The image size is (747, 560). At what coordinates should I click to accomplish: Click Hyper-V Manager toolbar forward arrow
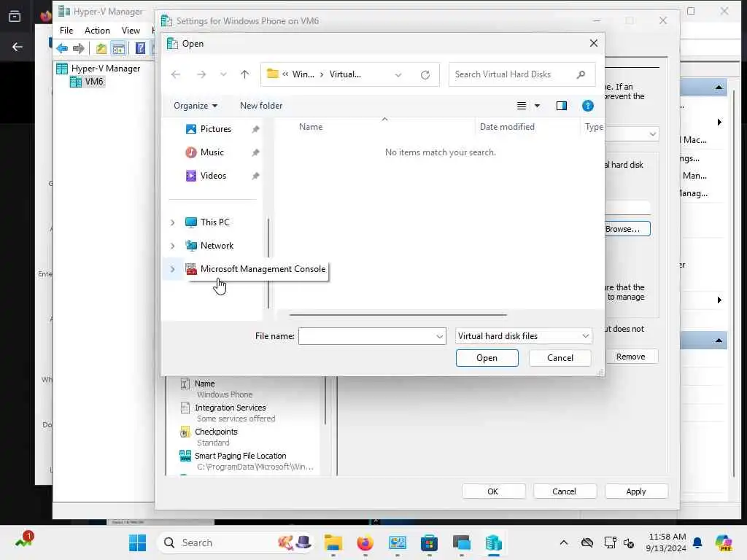coord(79,48)
